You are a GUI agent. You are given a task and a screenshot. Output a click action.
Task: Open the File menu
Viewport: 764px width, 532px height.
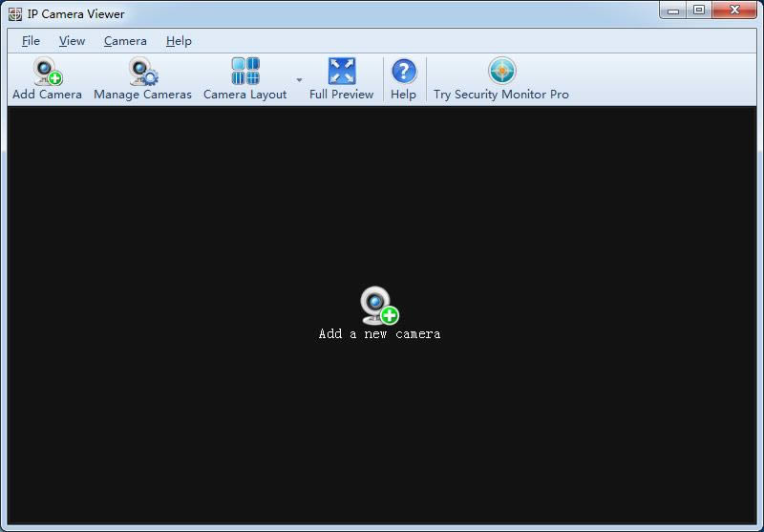[x=31, y=41]
